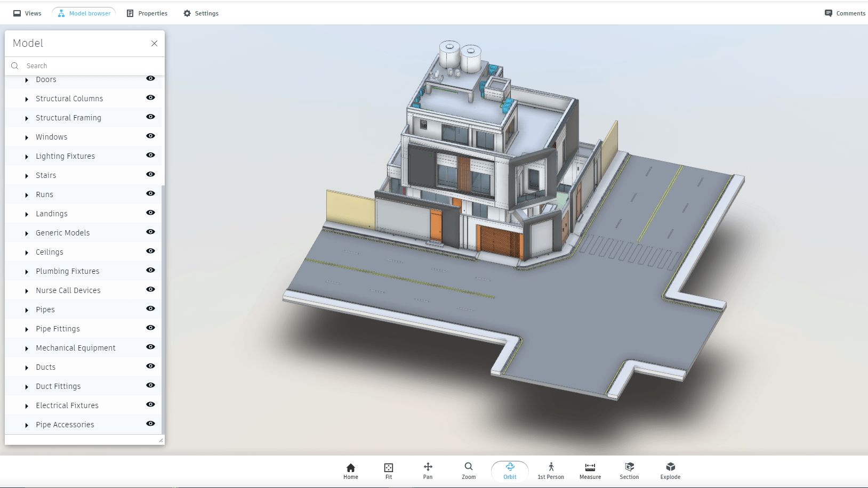Toggle visibility of Stairs

coord(151,175)
